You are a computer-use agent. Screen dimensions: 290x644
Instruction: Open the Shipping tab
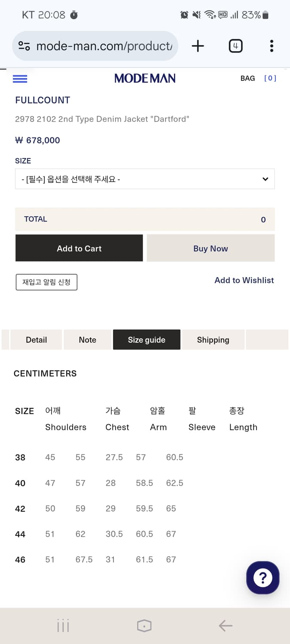point(213,340)
